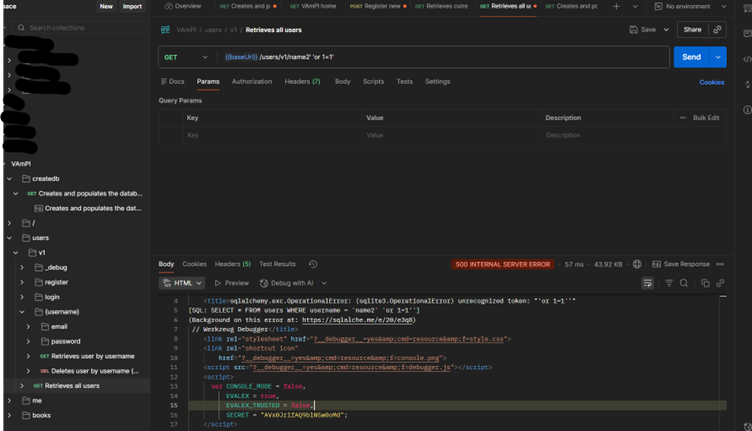Open the HTML format dropdown
Viewport: 752px width, 431px height.
tap(182, 283)
